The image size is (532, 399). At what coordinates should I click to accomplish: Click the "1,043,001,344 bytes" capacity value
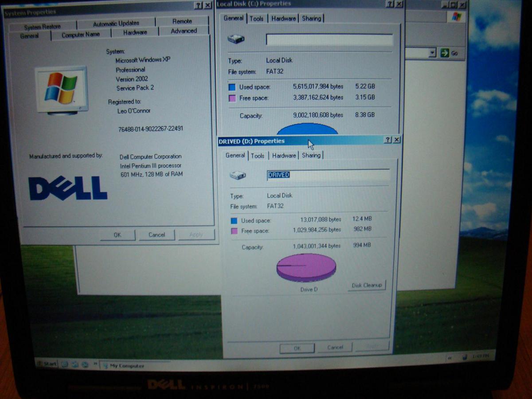pos(317,246)
